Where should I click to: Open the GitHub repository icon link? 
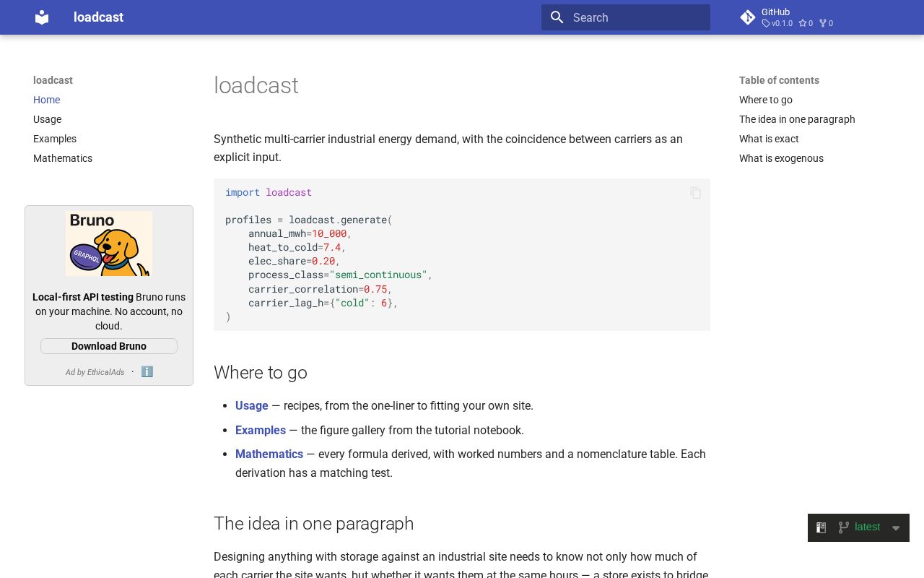pyautogui.click(x=748, y=17)
